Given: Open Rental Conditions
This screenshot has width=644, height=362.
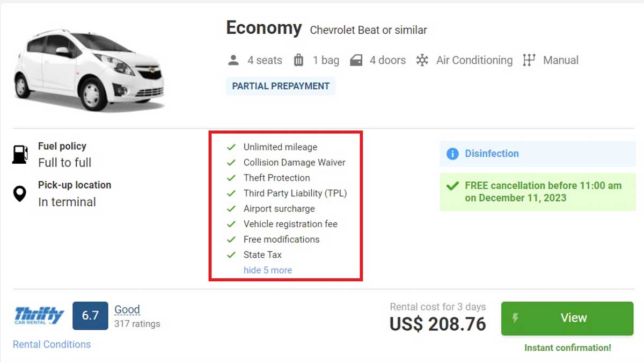Looking at the screenshot, I should coord(52,344).
